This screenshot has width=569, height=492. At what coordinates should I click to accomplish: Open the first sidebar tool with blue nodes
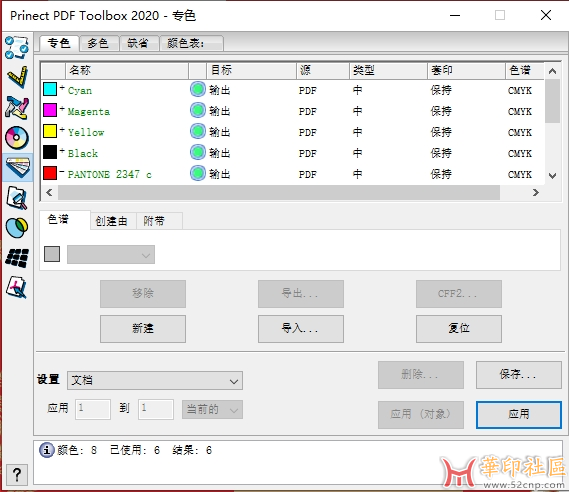click(17, 47)
